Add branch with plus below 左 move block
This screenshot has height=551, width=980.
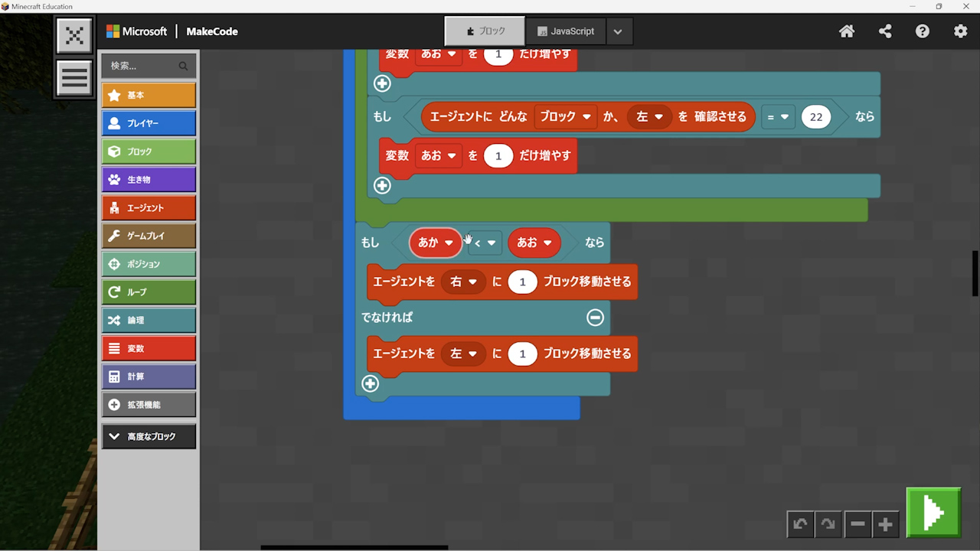point(371,383)
